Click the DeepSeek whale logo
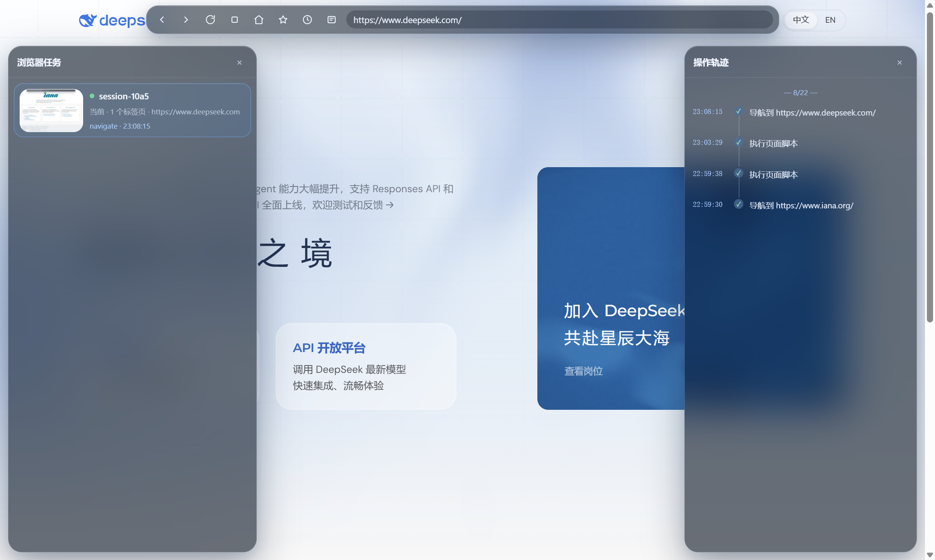935x560 pixels. tap(87, 20)
